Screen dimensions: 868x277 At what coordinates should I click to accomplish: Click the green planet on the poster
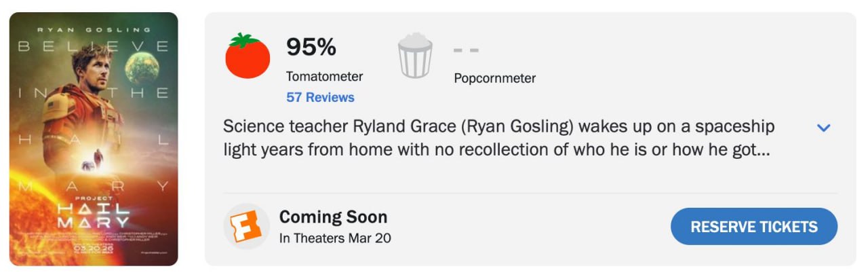(142, 66)
